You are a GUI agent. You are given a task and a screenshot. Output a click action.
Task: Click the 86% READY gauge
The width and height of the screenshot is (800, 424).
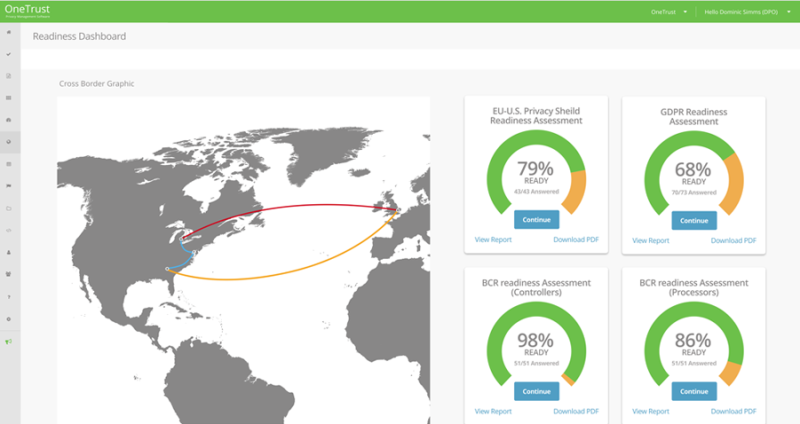694,345
